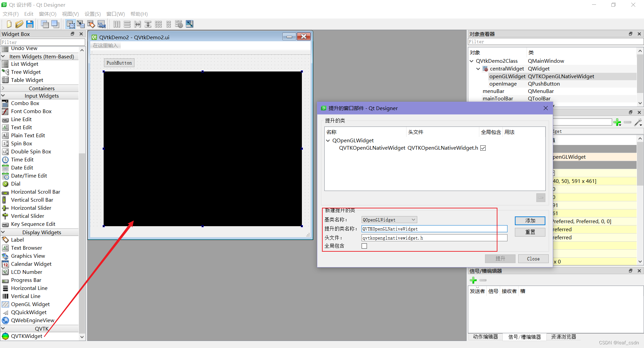Viewport: 644px width, 348px height.
Task: Click Widget Box scrollbar down arrow
Action: [82, 337]
